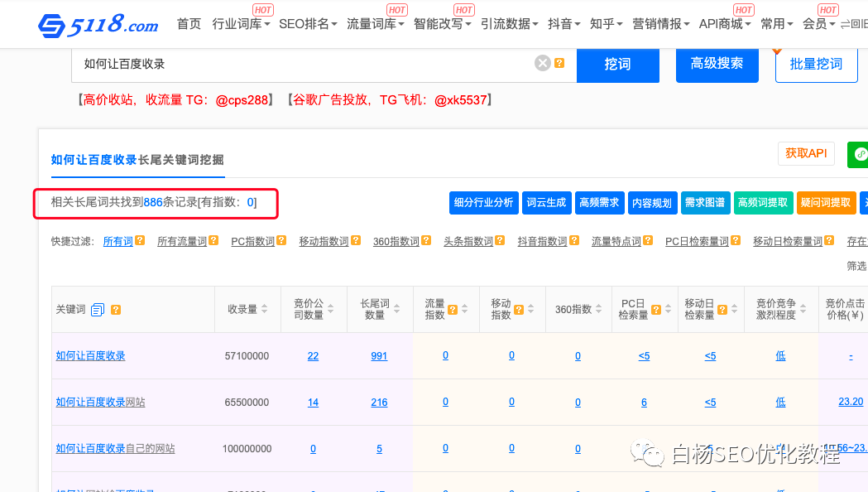This screenshot has height=492, width=868.
Task: Show help for PC日检索量词 filter
Action: 736,240
